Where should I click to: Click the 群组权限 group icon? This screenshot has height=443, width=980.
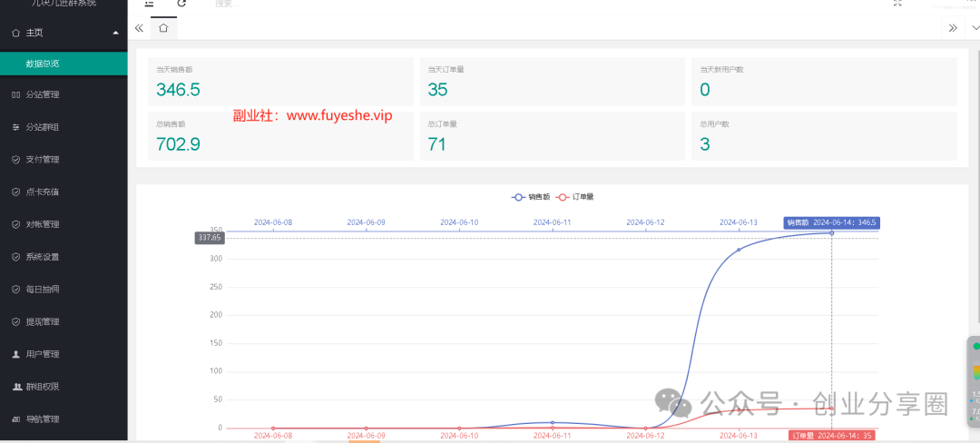tap(15, 387)
